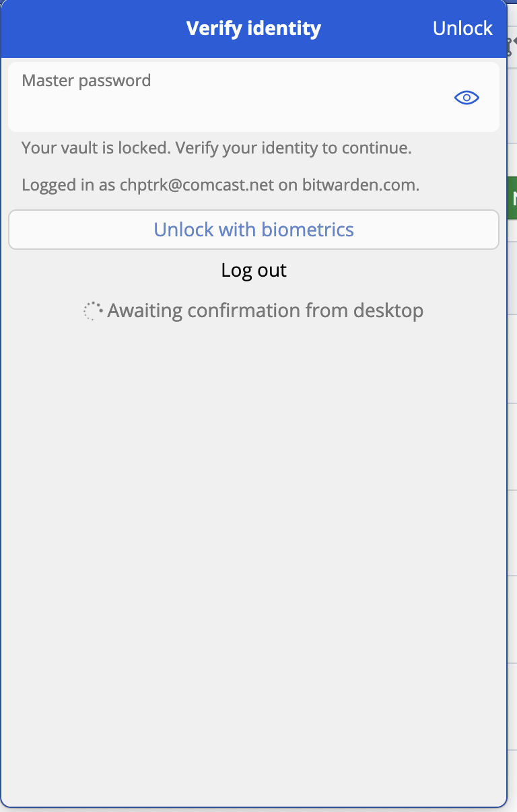
Task: Click Awaiting confirmation from desktop status
Action: point(267,310)
